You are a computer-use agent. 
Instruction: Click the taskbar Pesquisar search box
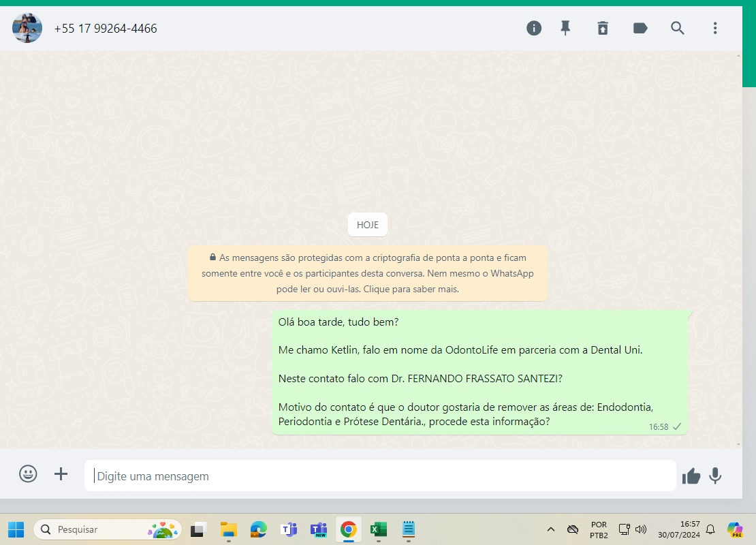click(x=107, y=529)
